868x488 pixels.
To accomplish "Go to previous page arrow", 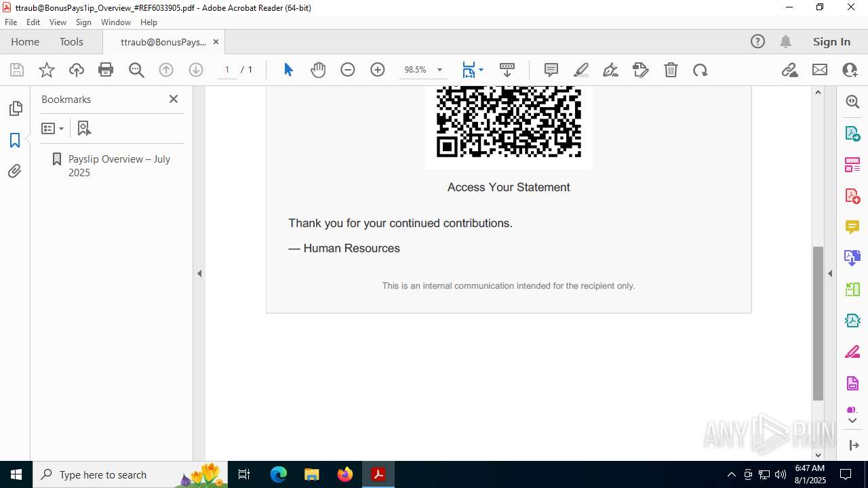I will tap(166, 70).
